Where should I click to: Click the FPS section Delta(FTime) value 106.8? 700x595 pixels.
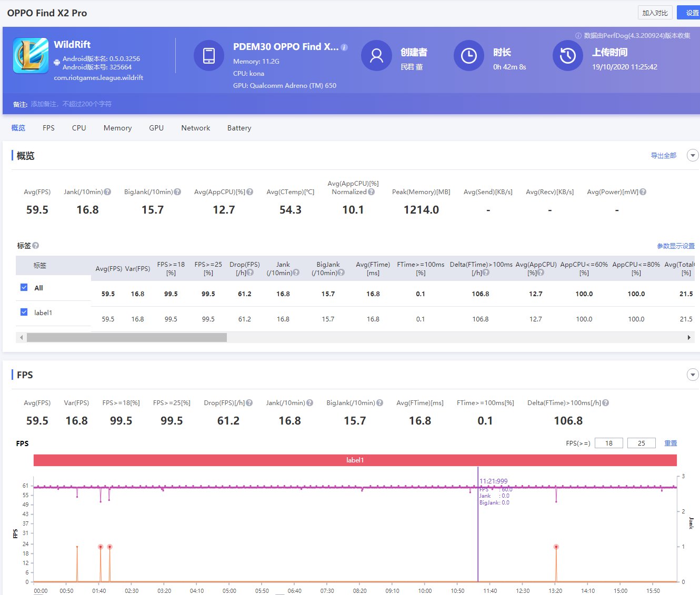click(x=568, y=421)
